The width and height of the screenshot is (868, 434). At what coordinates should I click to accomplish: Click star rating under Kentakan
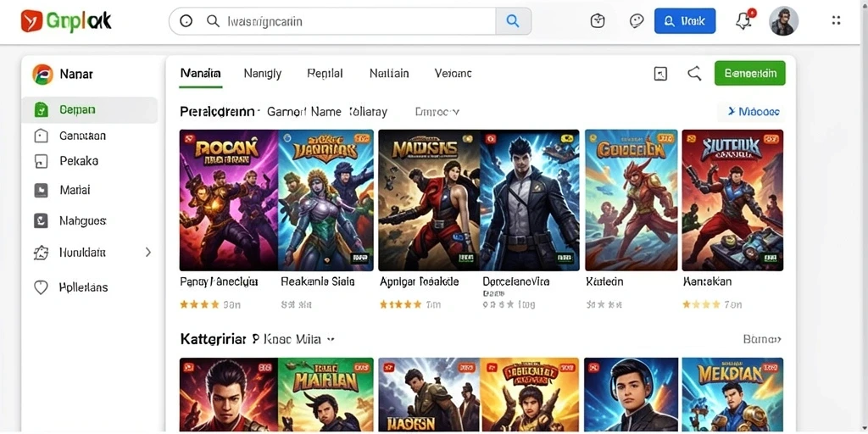(702, 304)
